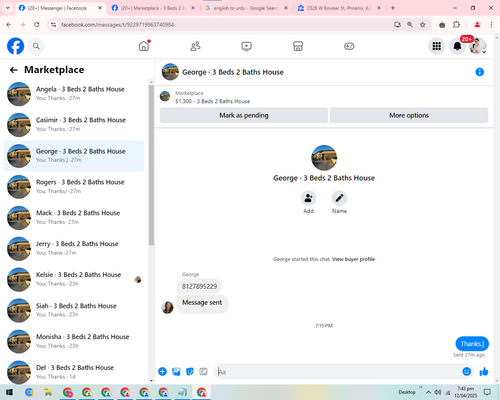
Task: Choose a GIF icon in composer
Action: pos(203,371)
